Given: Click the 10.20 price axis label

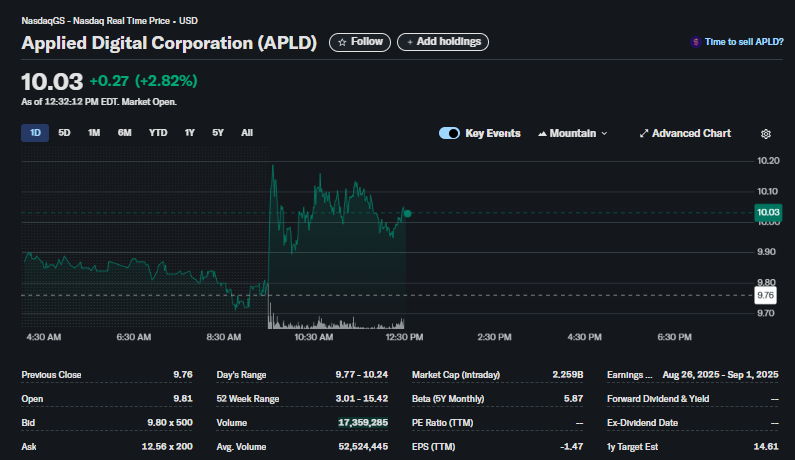Looking at the screenshot, I should coord(768,161).
